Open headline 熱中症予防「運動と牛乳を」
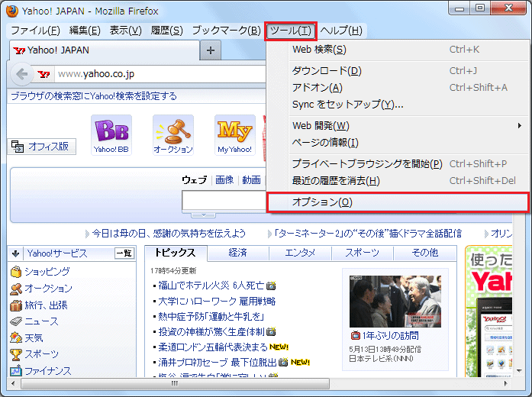The image size is (532, 397). [x=211, y=316]
